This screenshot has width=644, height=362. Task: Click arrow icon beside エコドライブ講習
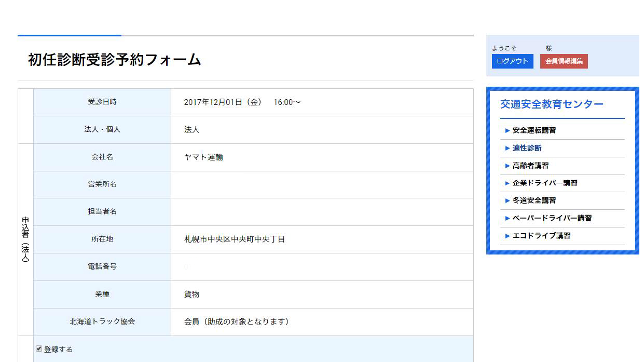[508, 236]
